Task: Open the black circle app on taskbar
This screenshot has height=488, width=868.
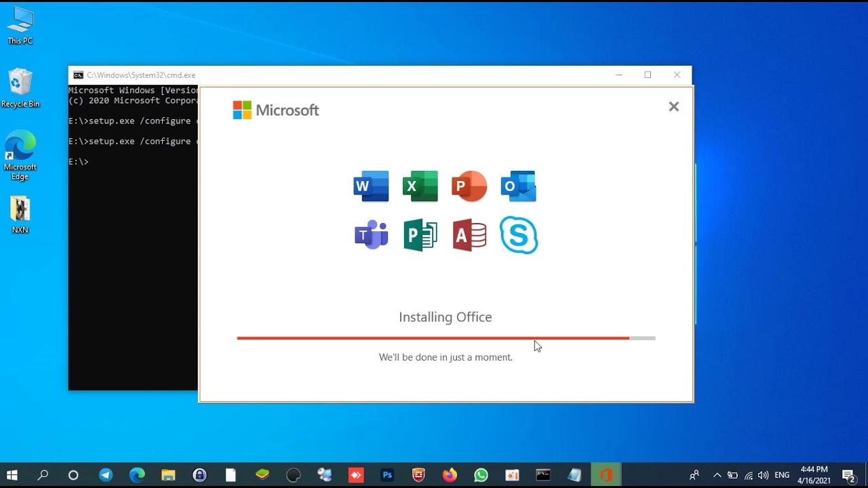Action: [x=294, y=475]
